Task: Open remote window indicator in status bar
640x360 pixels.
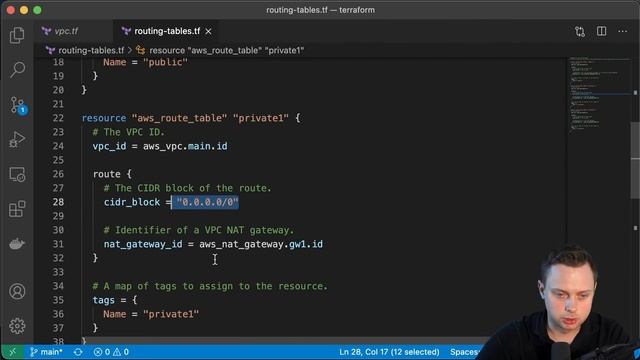Action: pos(13,351)
